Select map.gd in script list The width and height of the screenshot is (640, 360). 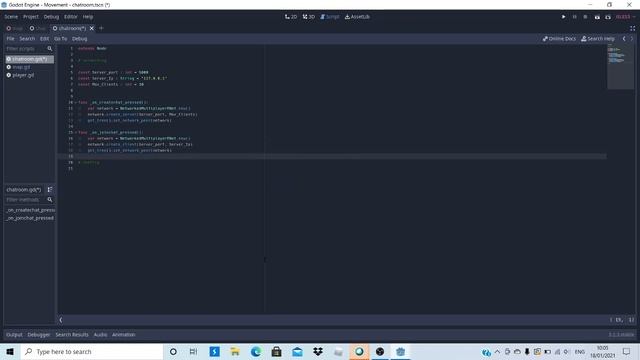29,67
